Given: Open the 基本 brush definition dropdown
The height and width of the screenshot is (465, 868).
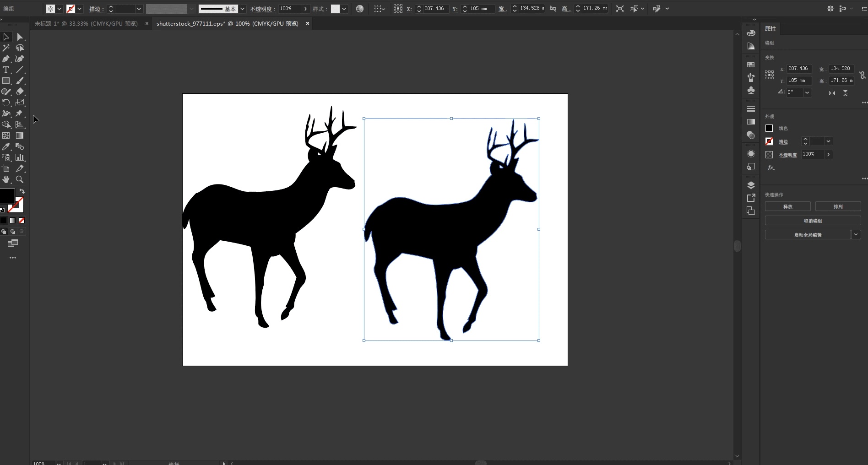Looking at the screenshot, I should (x=242, y=9).
